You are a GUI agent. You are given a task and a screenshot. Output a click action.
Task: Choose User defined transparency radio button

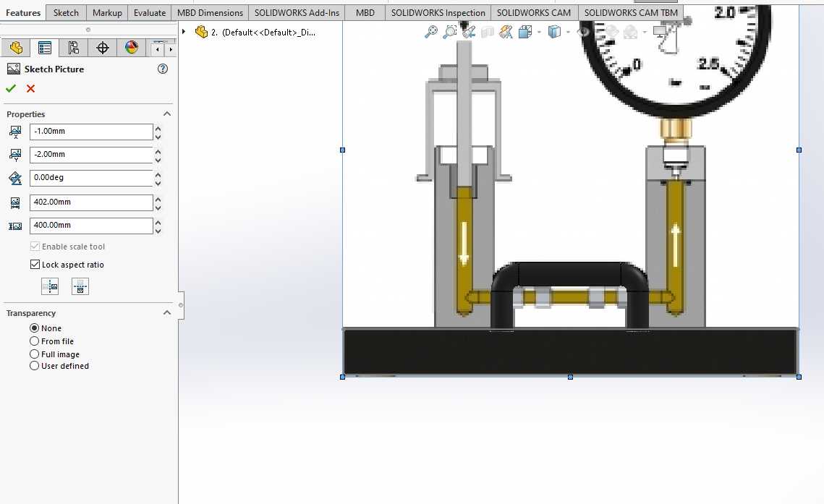tap(34, 366)
